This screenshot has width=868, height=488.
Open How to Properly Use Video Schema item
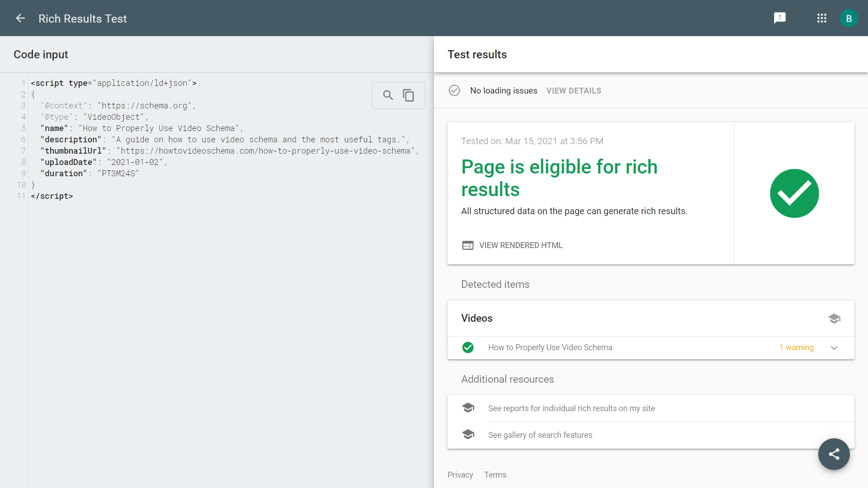[x=550, y=347]
